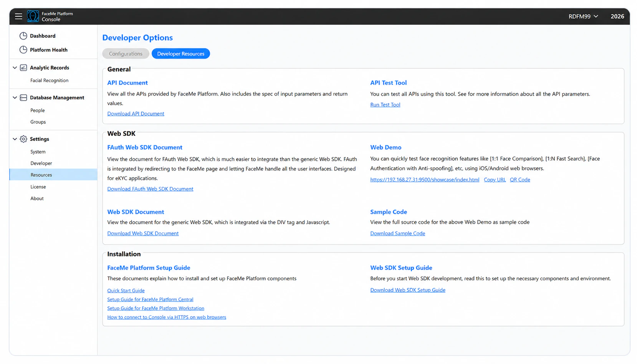Open How to connect via HTTPS link
The height and width of the screenshot is (364, 637).
coord(167,317)
